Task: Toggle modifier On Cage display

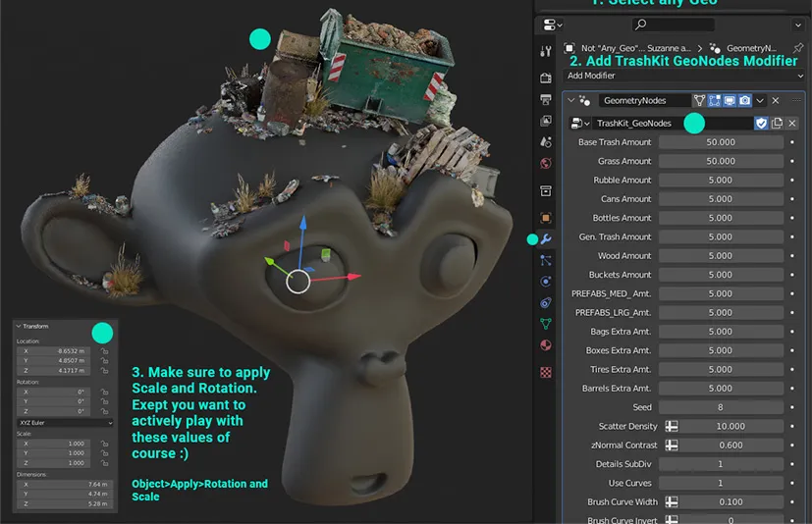Action: click(700, 100)
